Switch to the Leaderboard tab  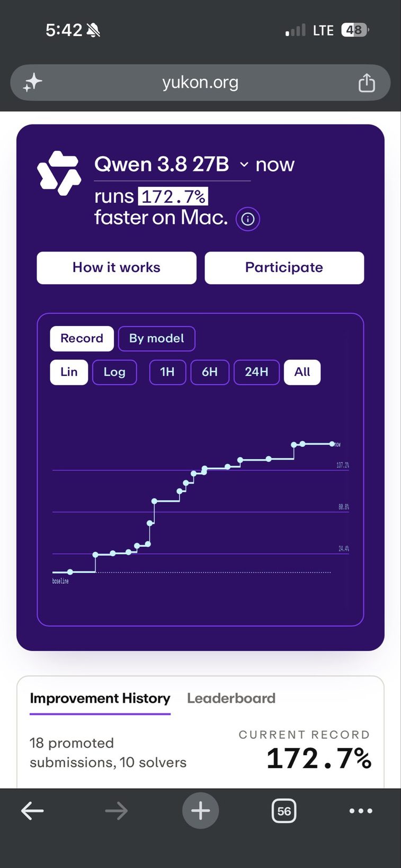coord(231,698)
